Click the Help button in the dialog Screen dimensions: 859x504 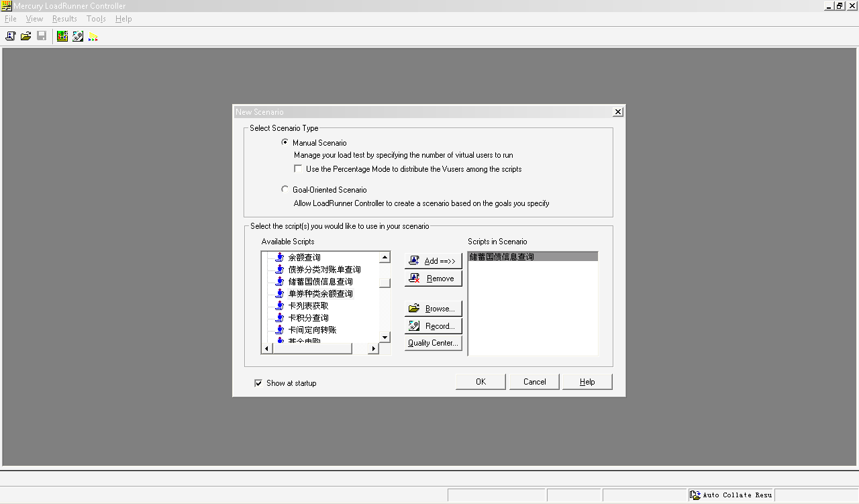(x=587, y=382)
